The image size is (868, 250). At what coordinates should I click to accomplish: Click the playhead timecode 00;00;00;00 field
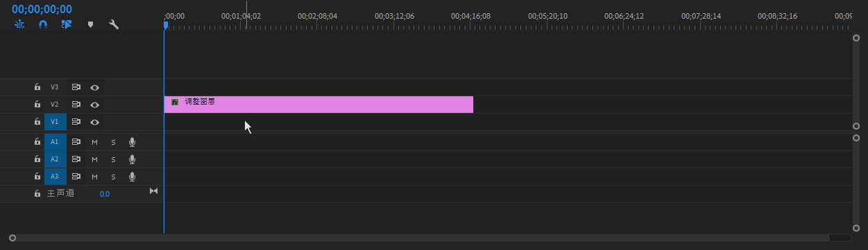click(x=42, y=9)
